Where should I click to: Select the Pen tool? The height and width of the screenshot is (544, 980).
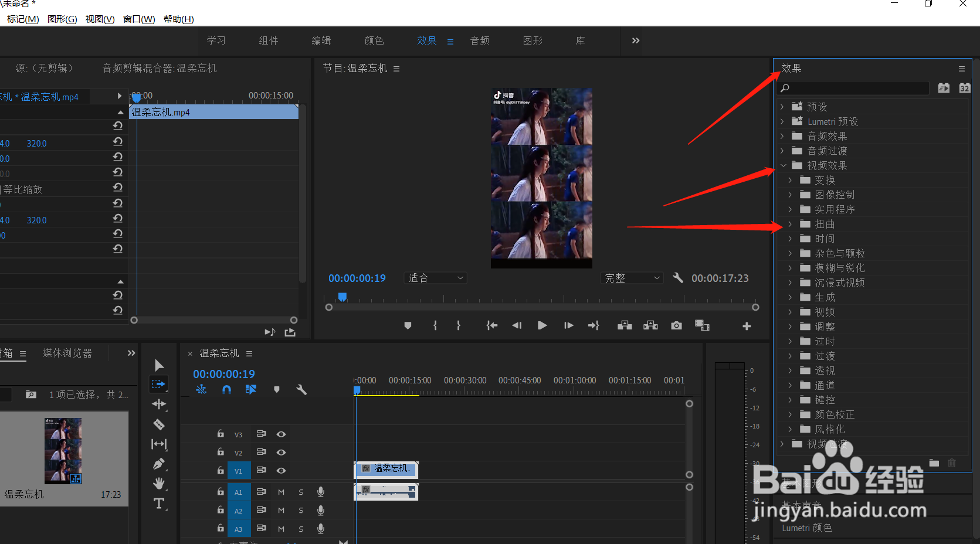coord(159,464)
